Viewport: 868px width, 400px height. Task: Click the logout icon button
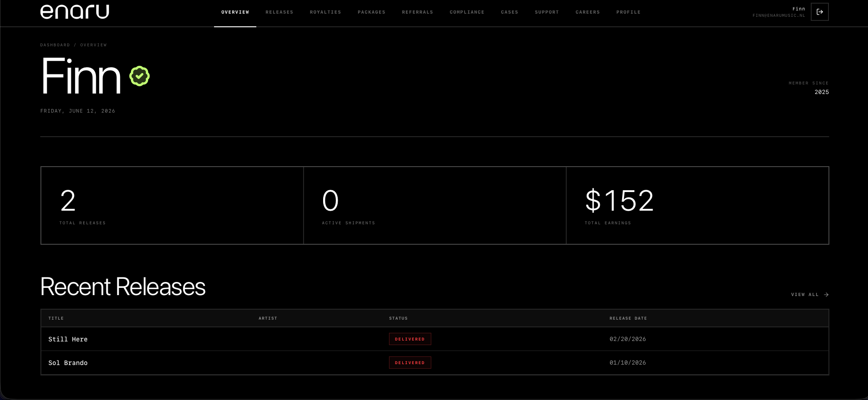coord(819,12)
